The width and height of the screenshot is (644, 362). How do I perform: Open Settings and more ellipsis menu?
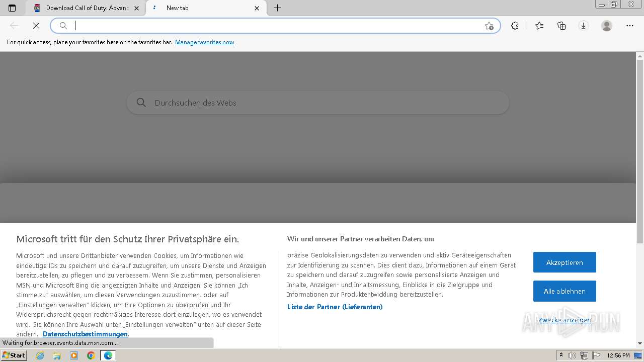pos(630,26)
